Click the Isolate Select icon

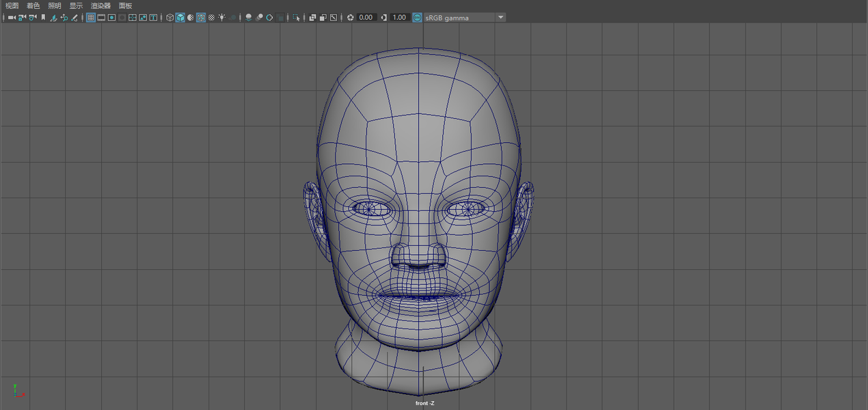point(296,17)
